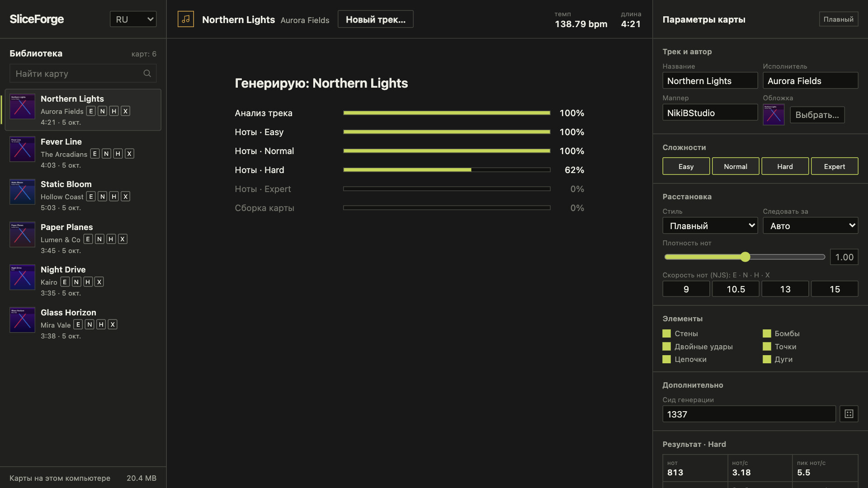The image size is (868, 488).
Task: Click E badge on Northern Lights card
Action: click(x=91, y=111)
